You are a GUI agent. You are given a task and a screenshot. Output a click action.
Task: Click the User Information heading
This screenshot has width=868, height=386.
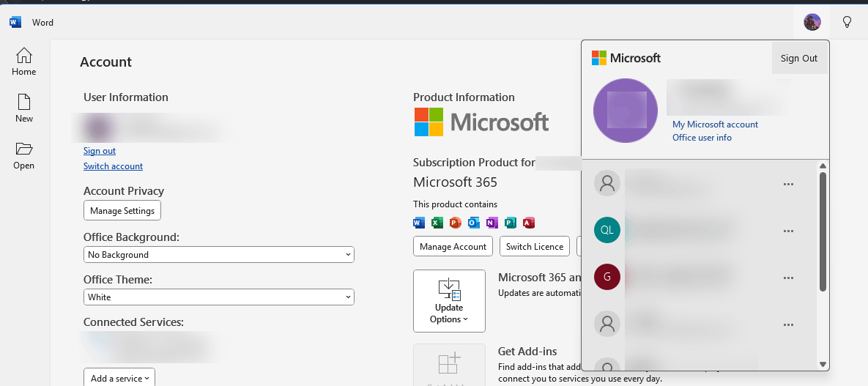(126, 97)
